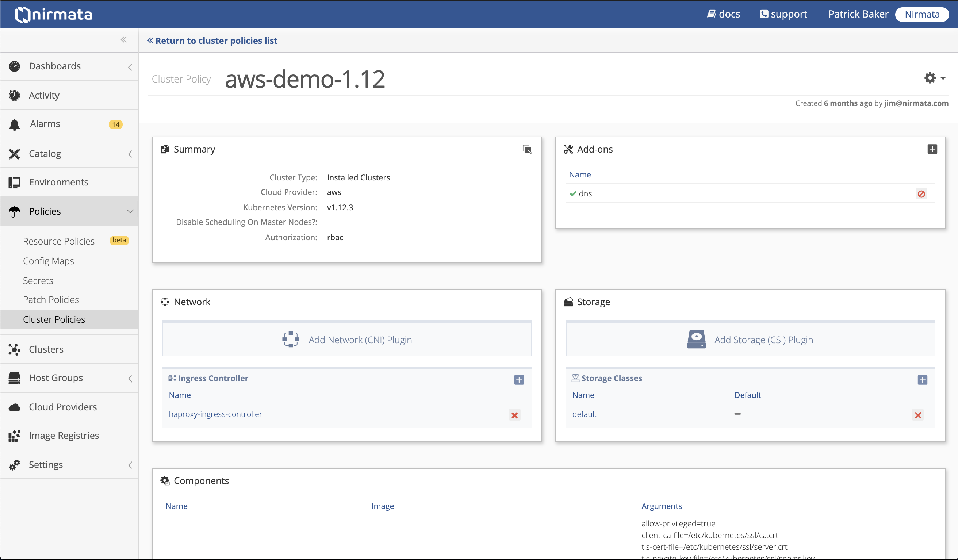The image size is (958, 560).
Task: Add an Ingress Controller with plus icon
Action: tap(519, 379)
